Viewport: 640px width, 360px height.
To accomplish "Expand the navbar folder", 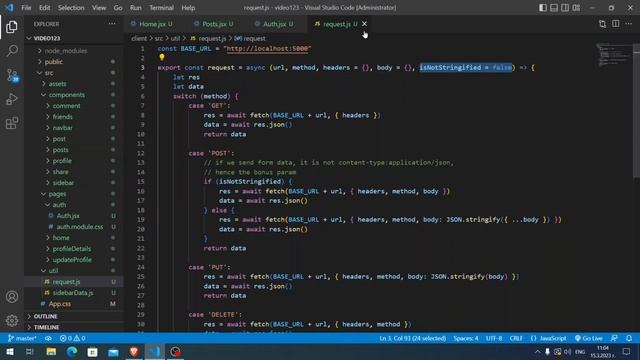I will (62, 128).
